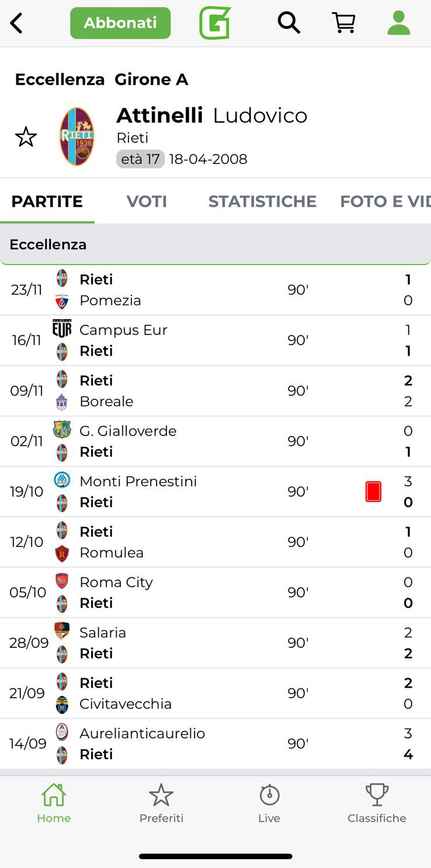
Task: Open the Campus Eur match row
Action: (x=215, y=340)
